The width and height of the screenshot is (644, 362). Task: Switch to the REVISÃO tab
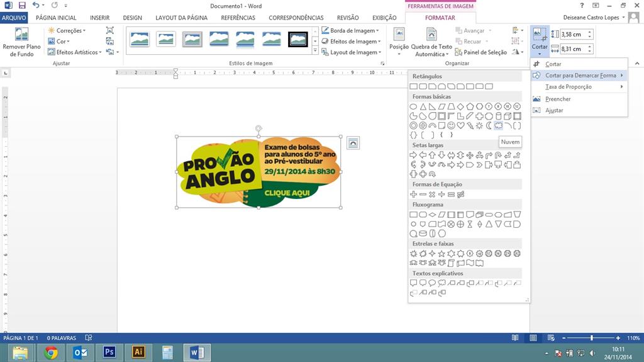347,18
